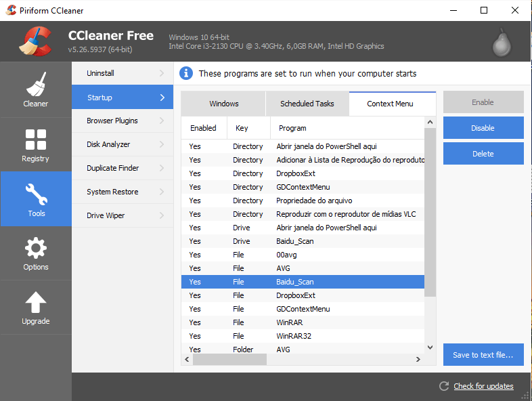
Task: Click the blue info icon
Action: pos(186,73)
